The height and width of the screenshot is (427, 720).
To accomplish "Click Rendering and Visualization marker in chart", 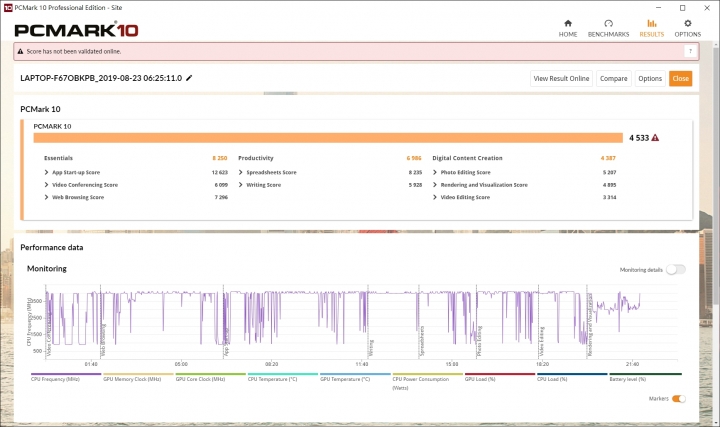I will click(x=590, y=325).
